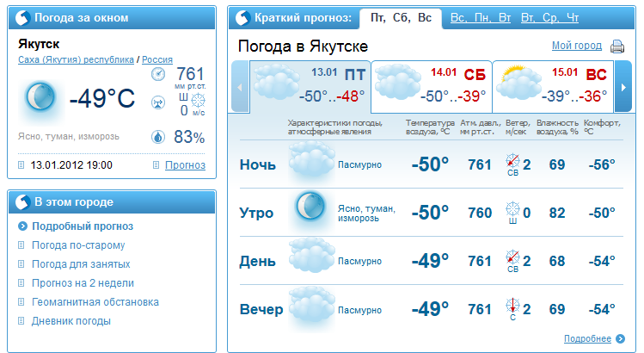Click the wind speed icon

point(157,103)
